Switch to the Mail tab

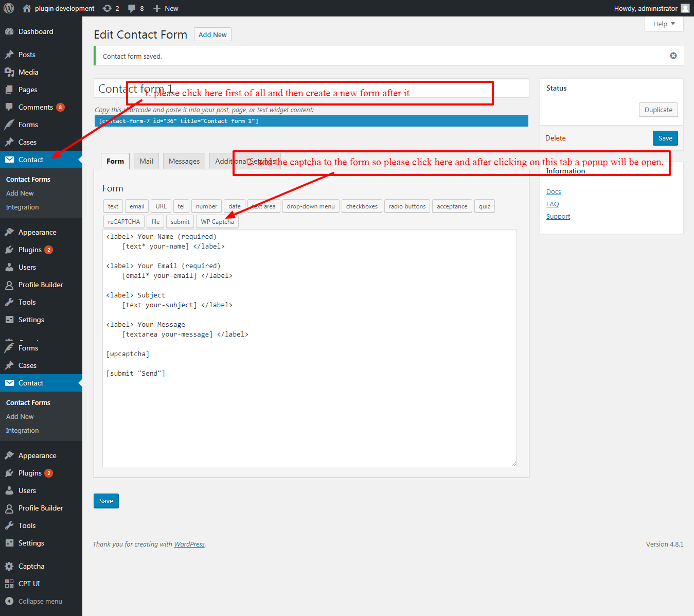point(146,161)
